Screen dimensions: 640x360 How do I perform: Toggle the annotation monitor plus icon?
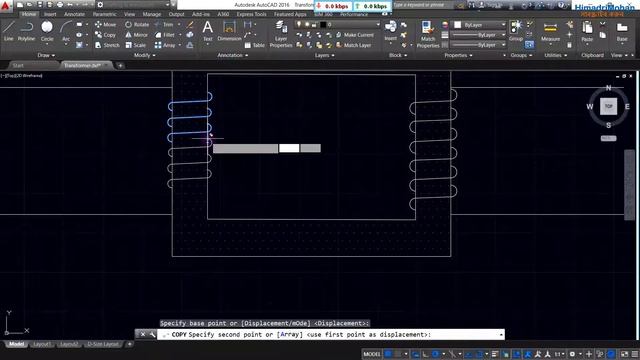tap(589, 354)
